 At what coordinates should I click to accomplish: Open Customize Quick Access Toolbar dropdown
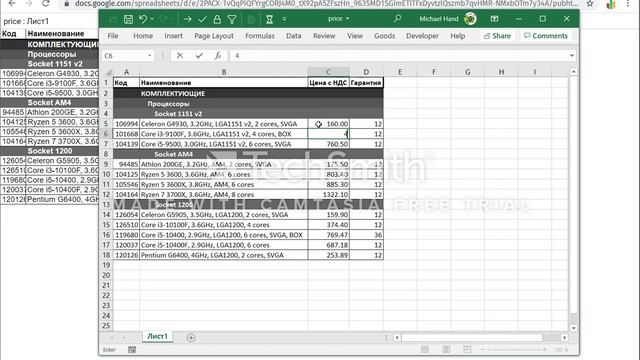coord(284,19)
